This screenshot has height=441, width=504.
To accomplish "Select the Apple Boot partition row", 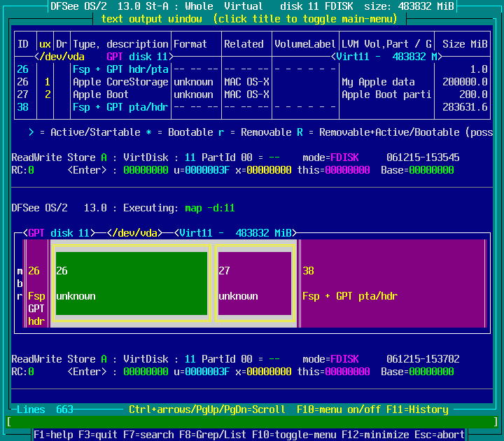I will tap(101, 94).
